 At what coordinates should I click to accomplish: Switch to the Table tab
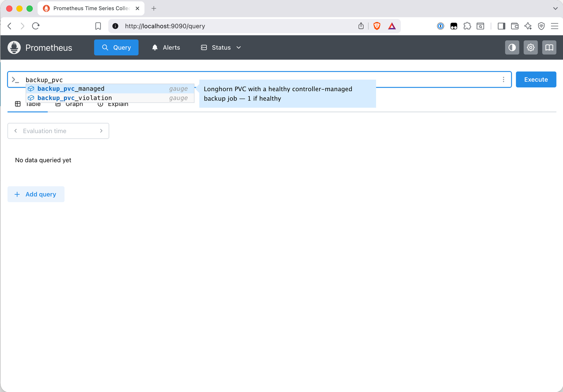pos(28,104)
